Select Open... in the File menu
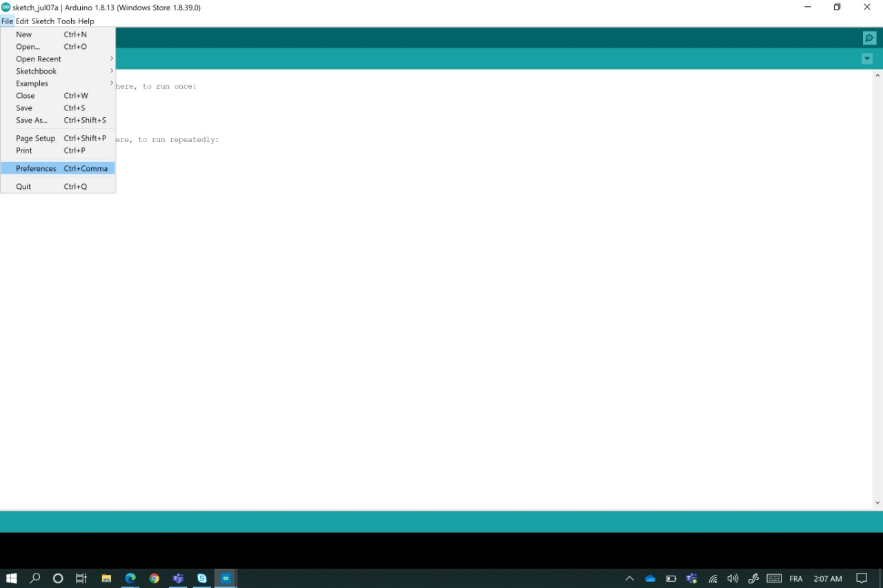The width and height of the screenshot is (883, 588). (x=58, y=47)
